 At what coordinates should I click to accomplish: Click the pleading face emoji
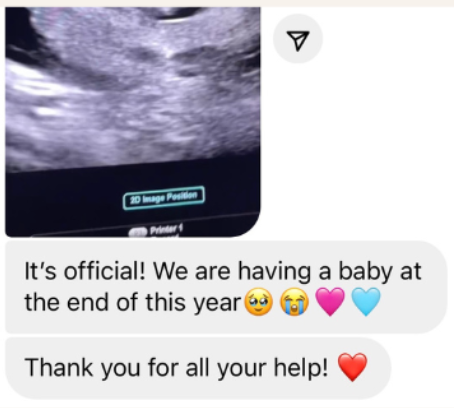coord(259,302)
